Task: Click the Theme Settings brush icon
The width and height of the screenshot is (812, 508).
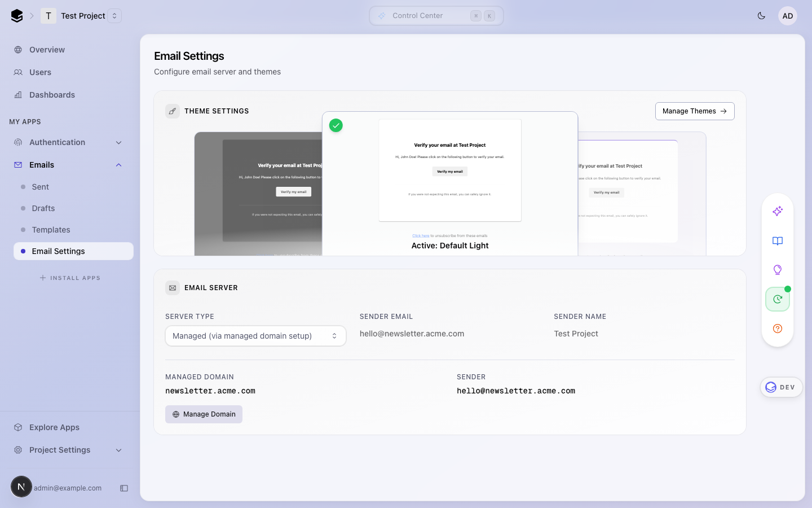Action: [x=173, y=111]
